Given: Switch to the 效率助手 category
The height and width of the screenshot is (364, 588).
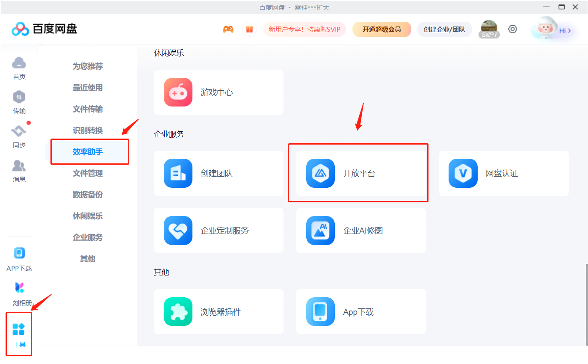Looking at the screenshot, I should 88,152.
